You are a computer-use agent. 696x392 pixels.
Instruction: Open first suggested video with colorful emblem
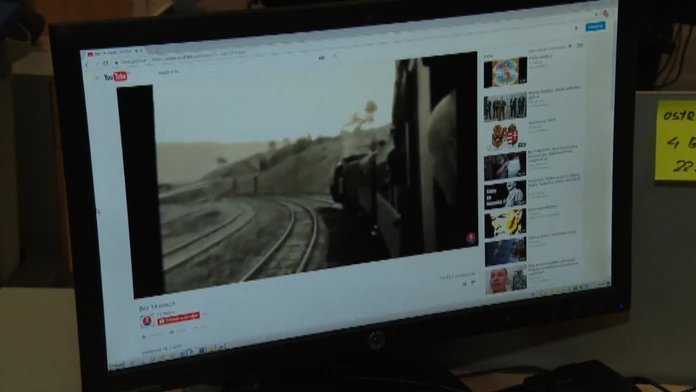pos(505,71)
